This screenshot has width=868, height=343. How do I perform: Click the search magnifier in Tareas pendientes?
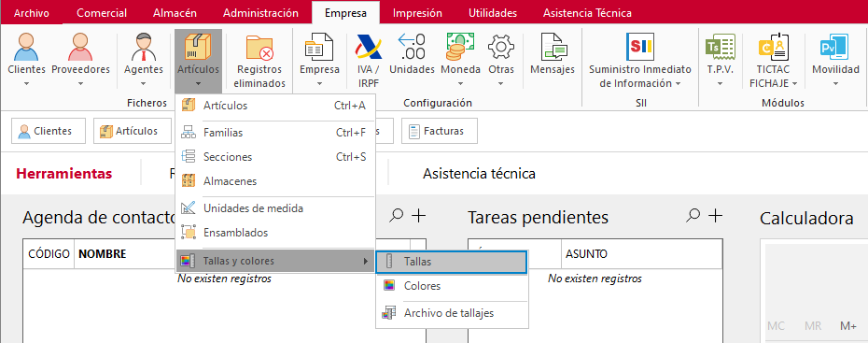pos(693,216)
